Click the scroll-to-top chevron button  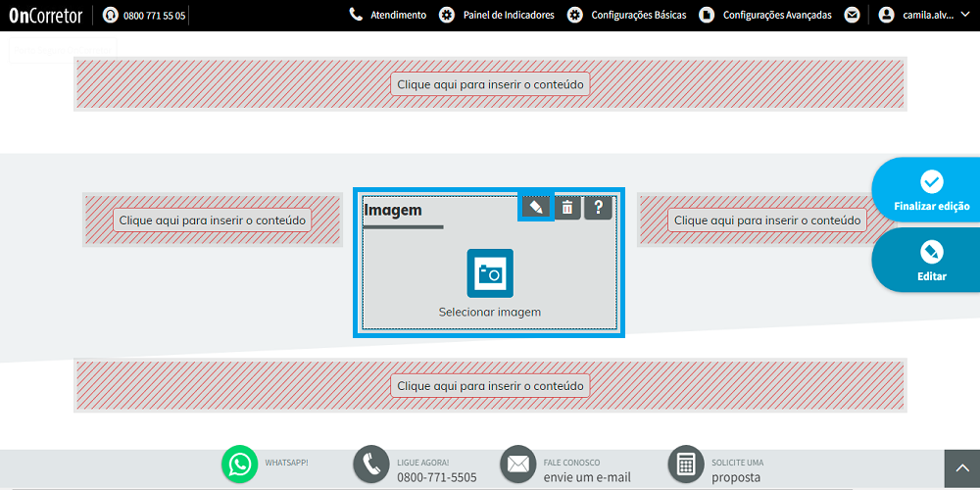pyautogui.click(x=962, y=469)
